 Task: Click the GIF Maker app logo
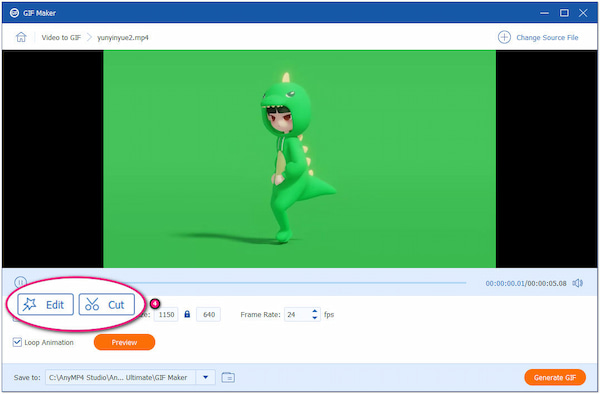point(14,13)
